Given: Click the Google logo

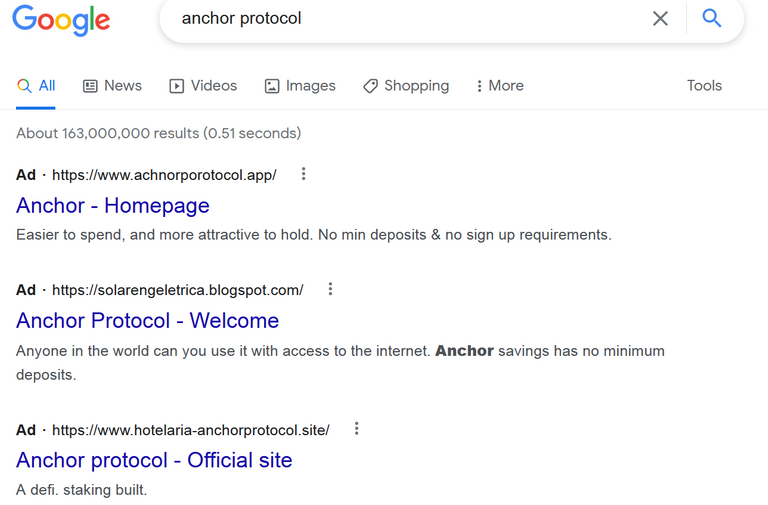Looking at the screenshot, I should point(61,20).
